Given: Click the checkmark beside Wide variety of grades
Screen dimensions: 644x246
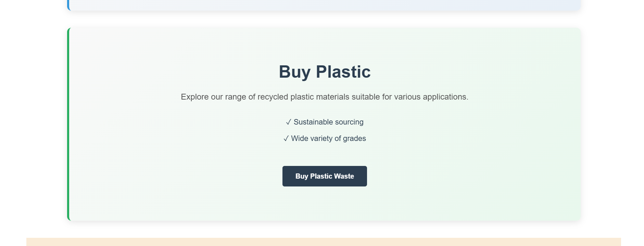Looking at the screenshot, I should pyautogui.click(x=286, y=139).
